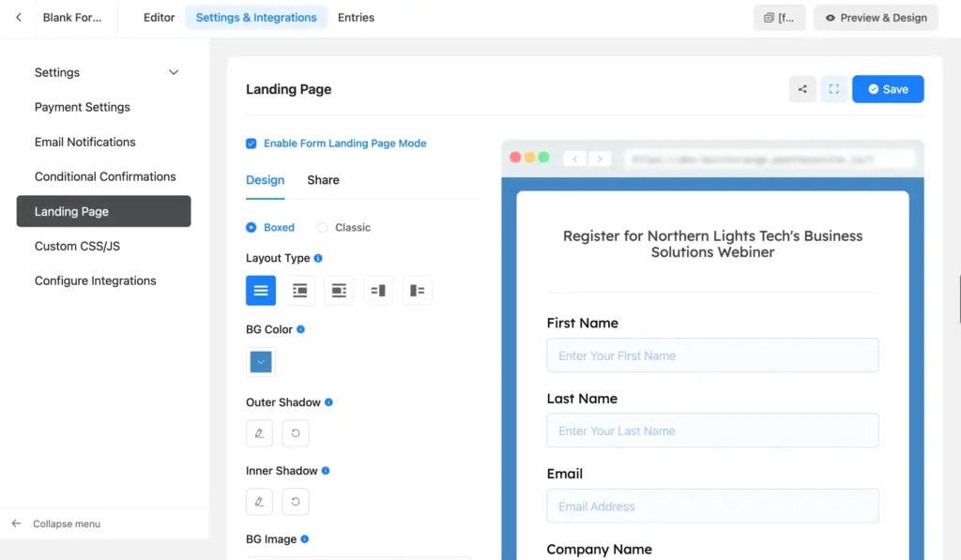Viewport: 961px width, 560px height.
Task: Click the Enter Your First Name field
Action: coord(713,356)
